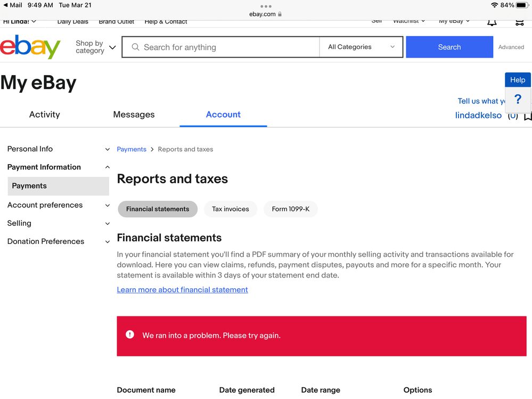Open the Advanced search link
Viewport: 532px width, 399px height.
511,47
